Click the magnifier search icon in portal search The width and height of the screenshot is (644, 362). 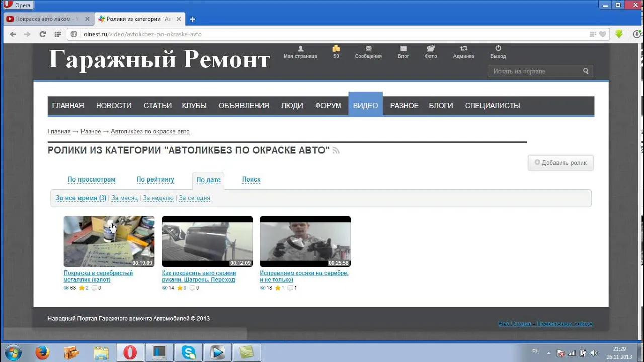click(x=586, y=71)
